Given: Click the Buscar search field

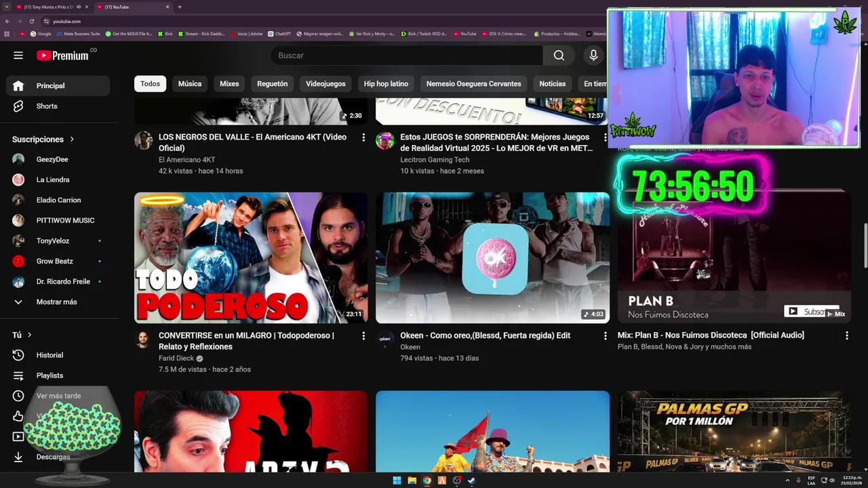Looking at the screenshot, I should [406, 56].
